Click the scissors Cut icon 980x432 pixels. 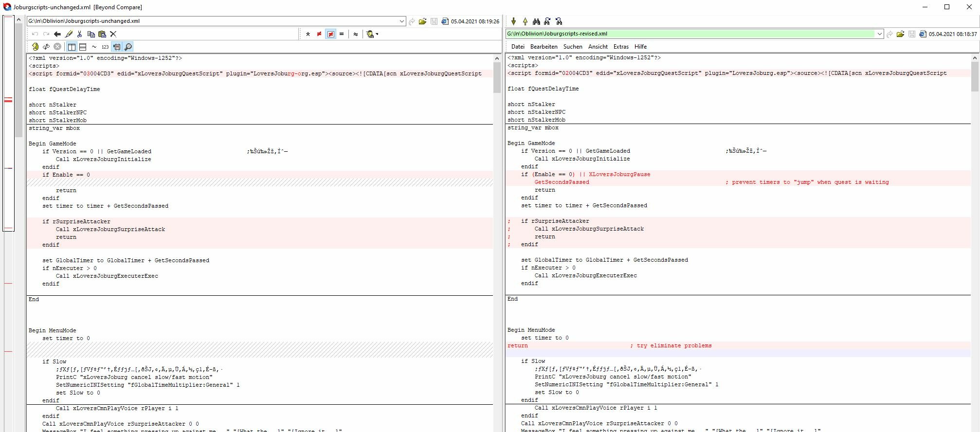point(80,34)
